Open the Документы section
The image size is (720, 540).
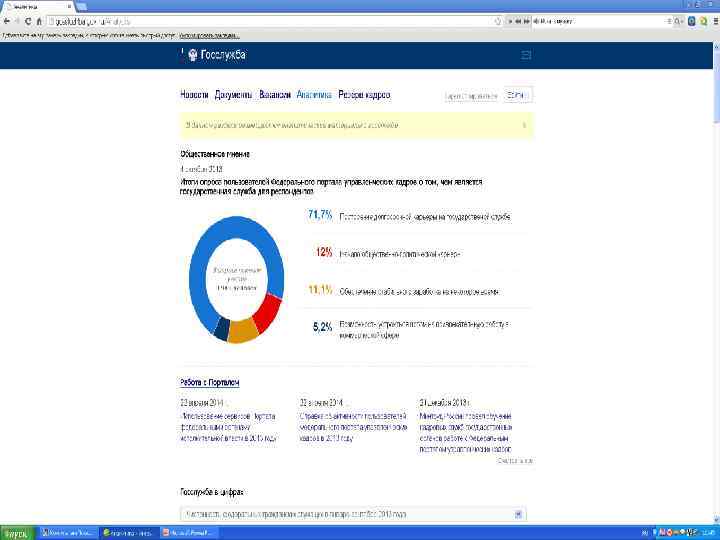pos(233,95)
